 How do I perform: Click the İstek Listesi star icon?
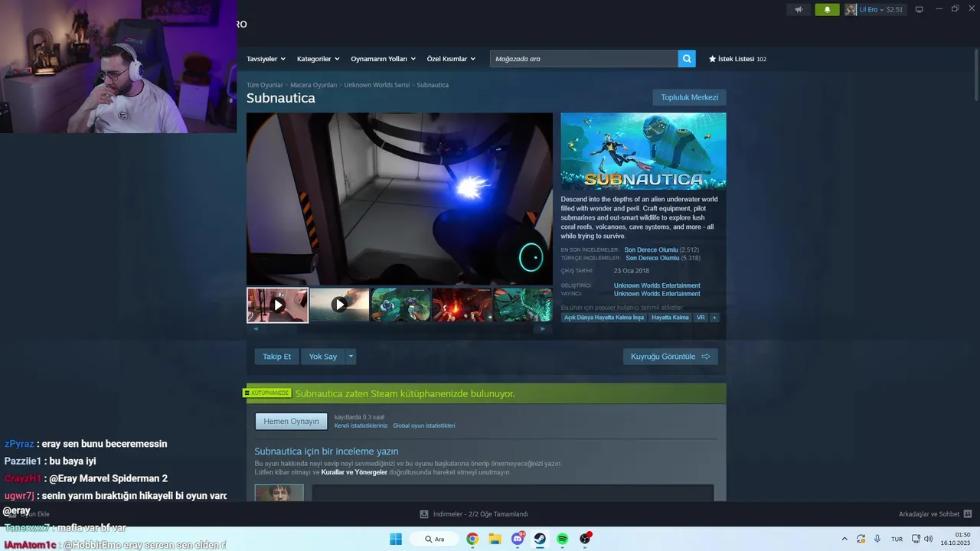click(x=712, y=59)
